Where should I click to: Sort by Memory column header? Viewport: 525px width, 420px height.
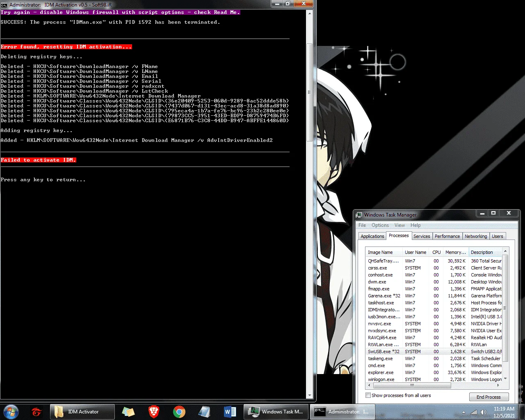(456, 252)
